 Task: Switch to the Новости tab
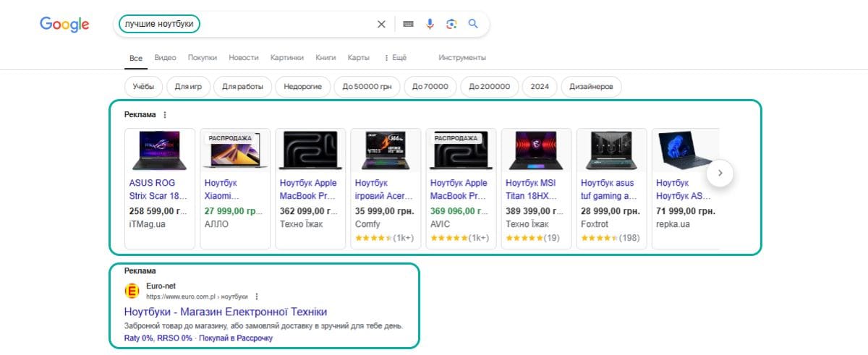pyautogui.click(x=244, y=58)
